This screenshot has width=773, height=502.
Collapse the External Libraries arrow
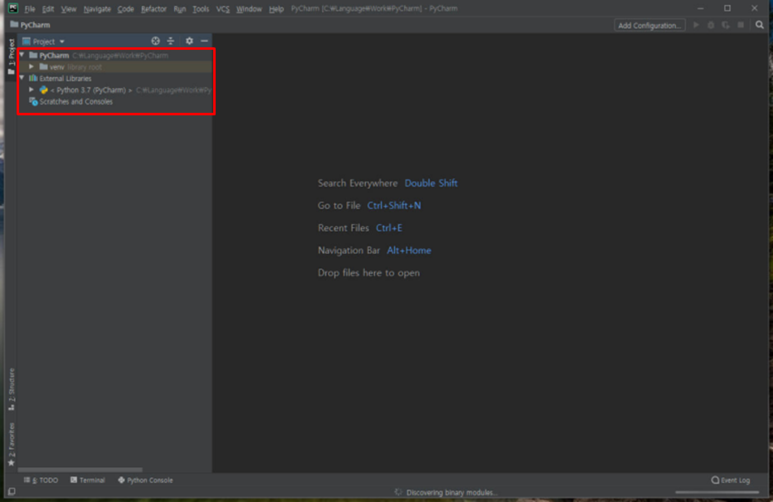[22, 78]
